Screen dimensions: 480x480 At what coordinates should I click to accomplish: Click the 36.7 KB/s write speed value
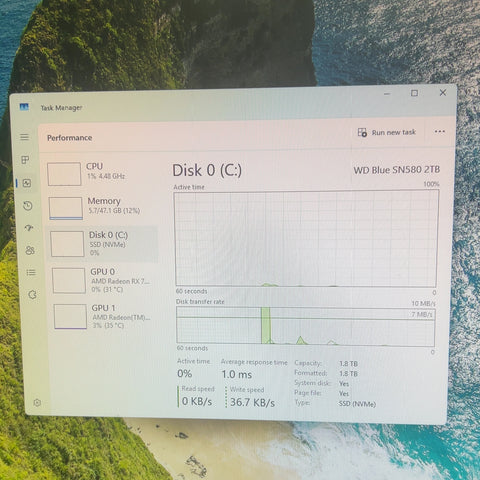[x=252, y=402]
